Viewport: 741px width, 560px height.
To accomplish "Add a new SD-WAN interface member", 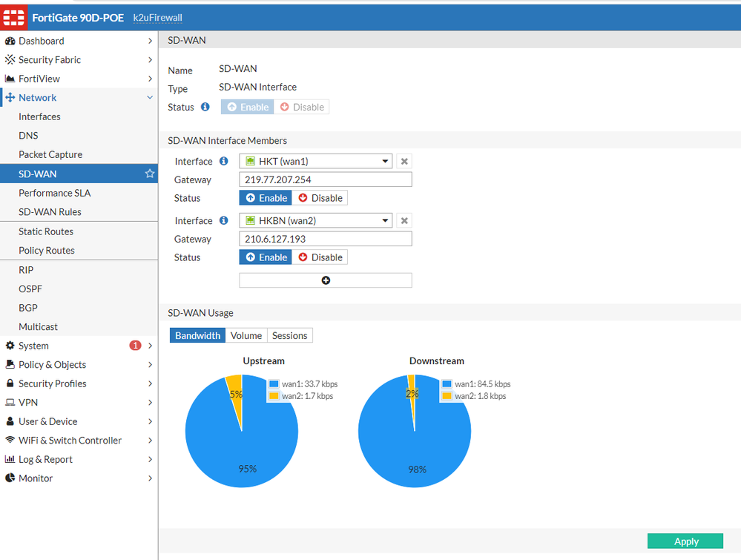I will pyautogui.click(x=326, y=280).
